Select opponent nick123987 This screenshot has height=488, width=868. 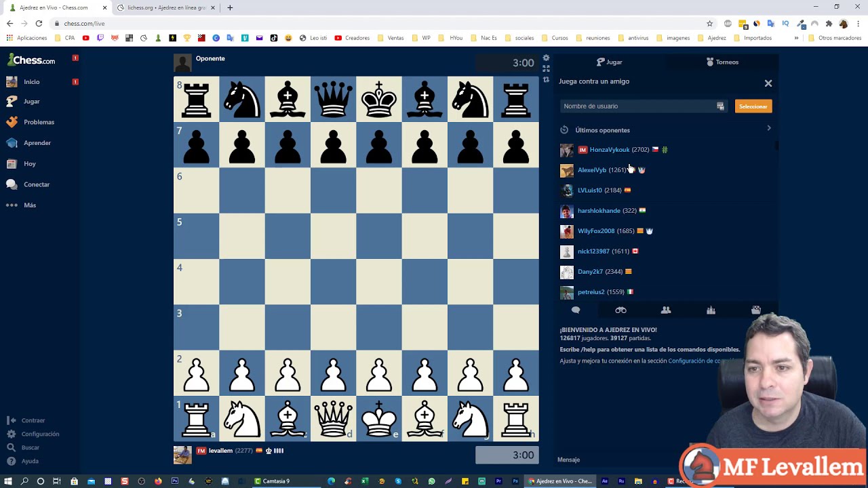[593, 251]
